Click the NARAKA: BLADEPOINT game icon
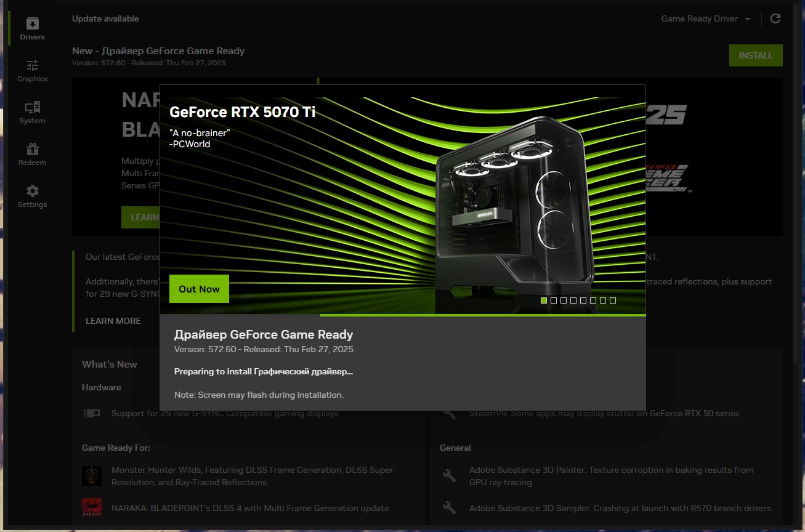805x532 pixels. tap(92, 508)
